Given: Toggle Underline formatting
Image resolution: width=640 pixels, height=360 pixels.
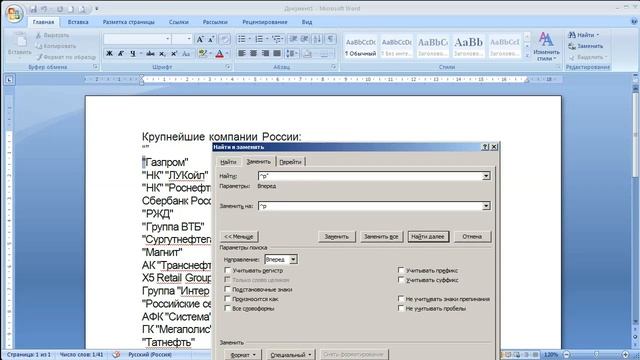Looking at the screenshot, I should (x=133, y=53).
